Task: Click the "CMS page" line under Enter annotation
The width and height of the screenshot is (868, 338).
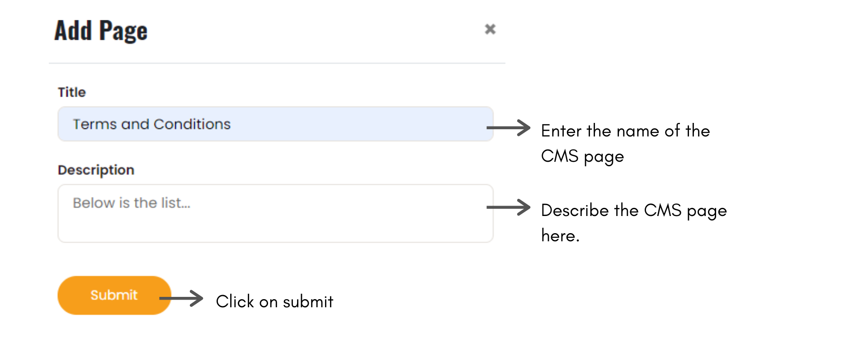Action: click(582, 156)
